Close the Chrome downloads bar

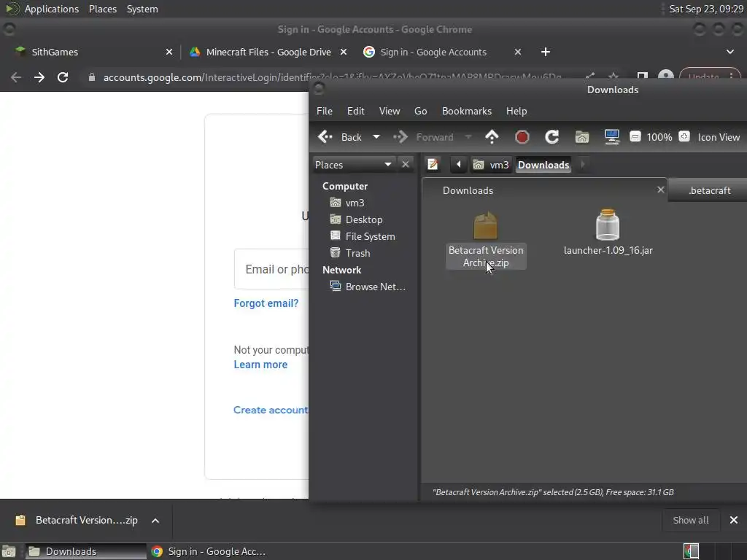734,520
